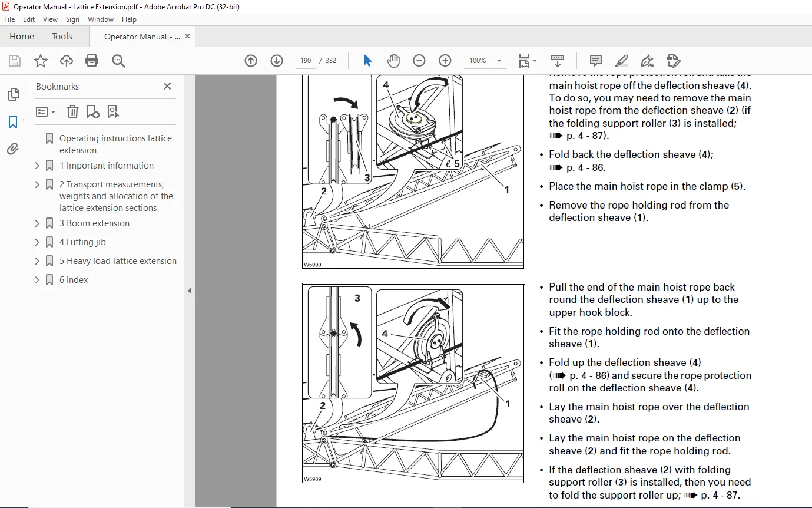
Task: Open the zoom level 100% dropdown
Action: pos(499,61)
